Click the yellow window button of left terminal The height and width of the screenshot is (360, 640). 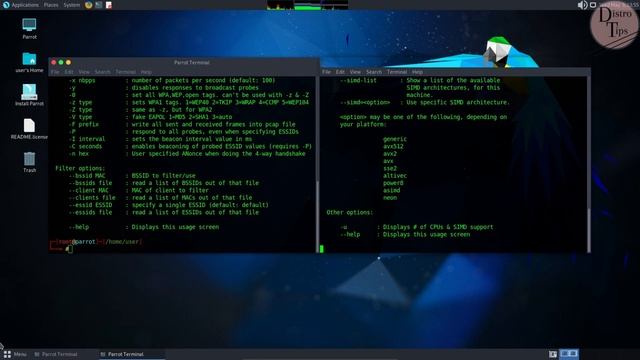[x=68, y=62]
